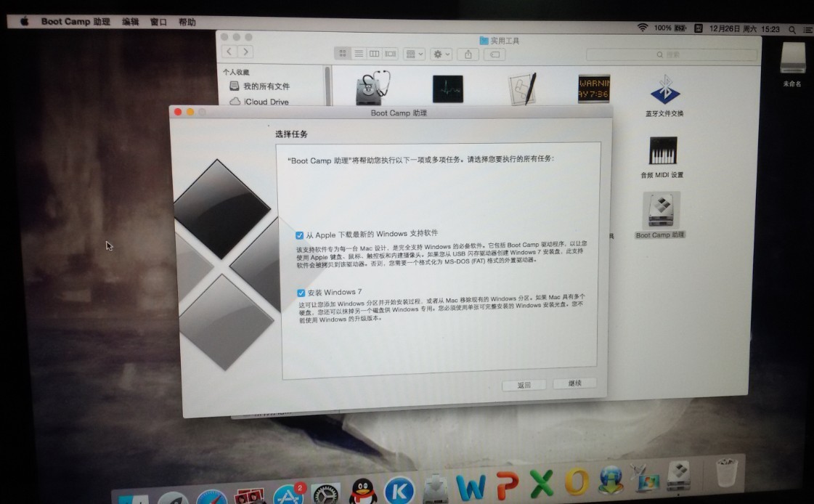Click the 继续 (Continue) button

[574, 383]
